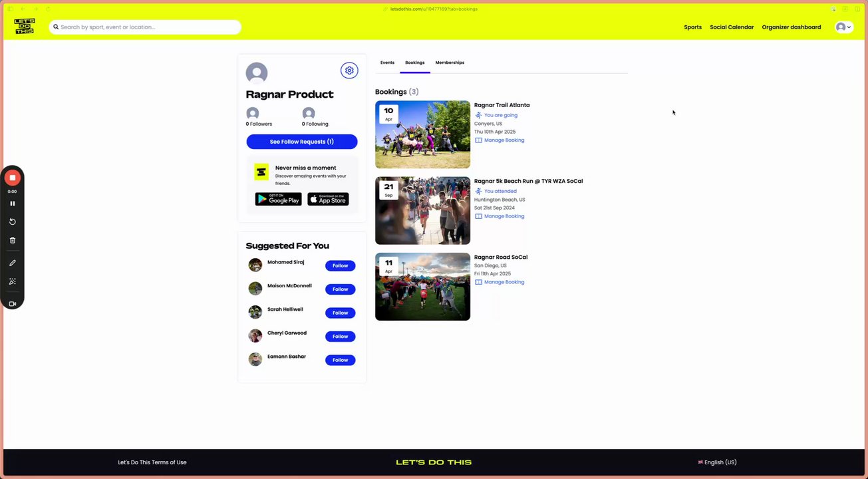Follow Mohamed Siraj
Image resolution: width=868 pixels, height=479 pixels.
pyautogui.click(x=340, y=265)
